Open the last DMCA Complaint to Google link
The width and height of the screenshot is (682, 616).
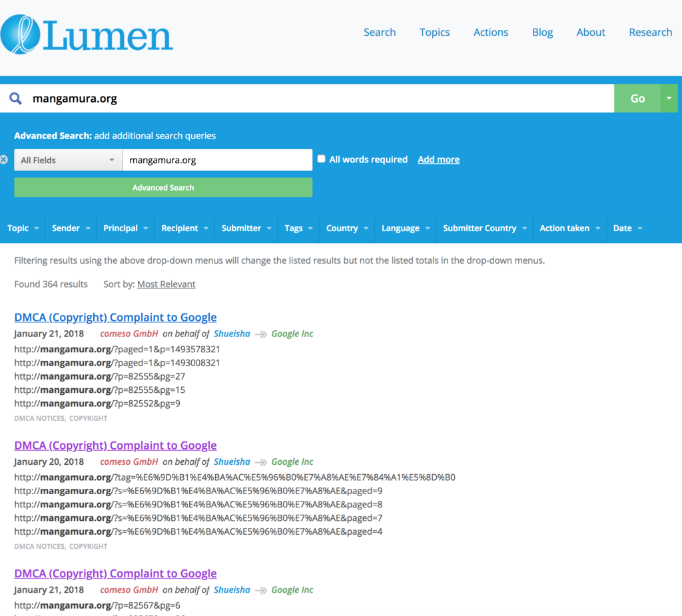point(115,573)
